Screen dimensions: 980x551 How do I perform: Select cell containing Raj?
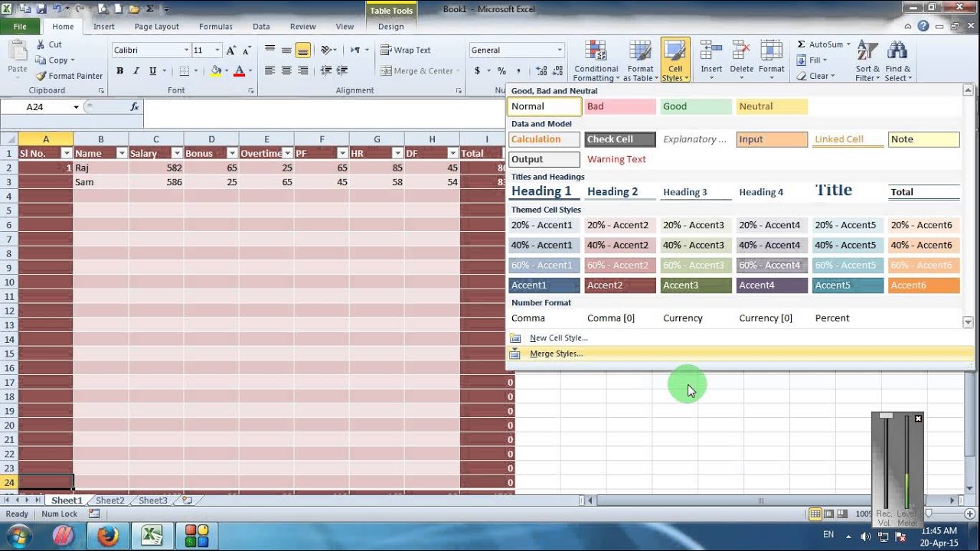click(101, 168)
